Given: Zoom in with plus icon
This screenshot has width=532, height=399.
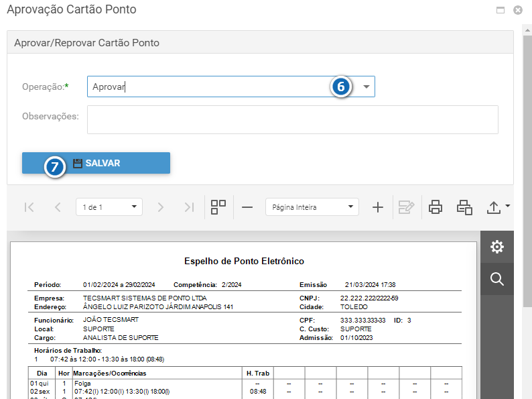Looking at the screenshot, I should tap(378, 207).
